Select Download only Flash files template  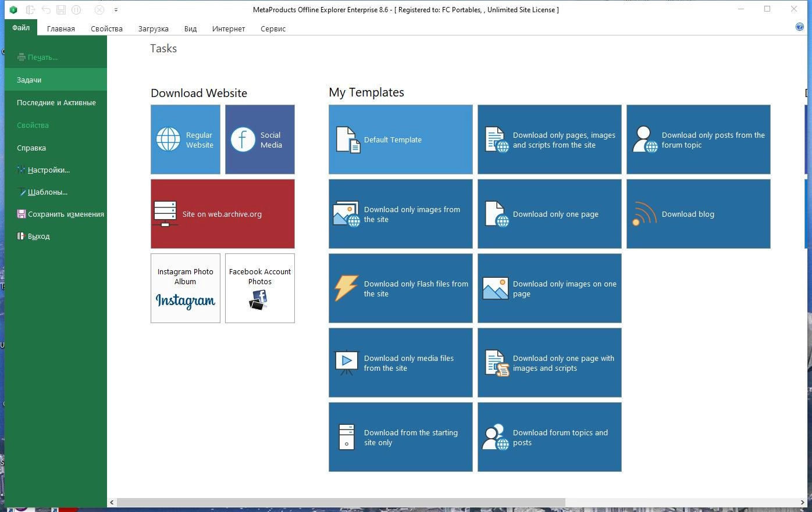pyautogui.click(x=401, y=288)
